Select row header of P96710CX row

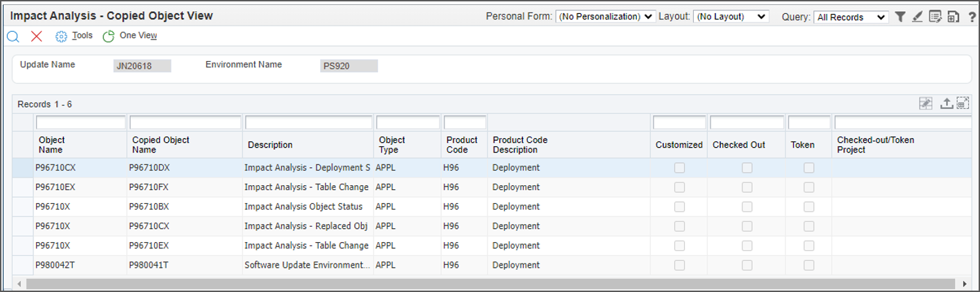pos(24,168)
